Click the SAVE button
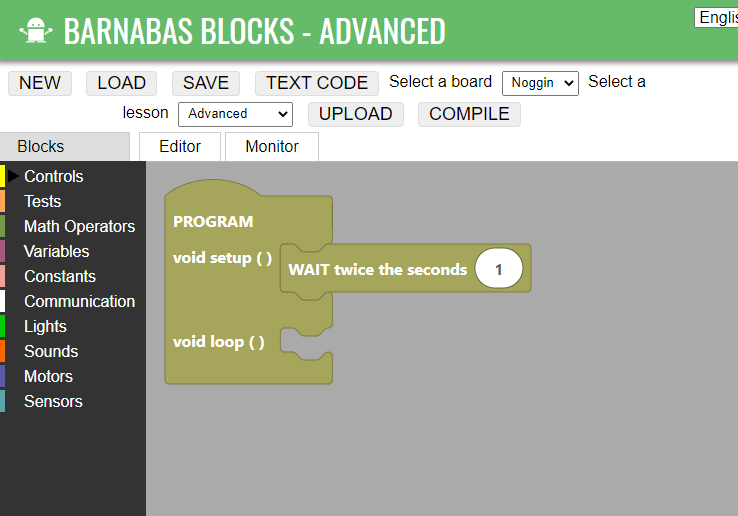The image size is (738, 516). [x=206, y=83]
